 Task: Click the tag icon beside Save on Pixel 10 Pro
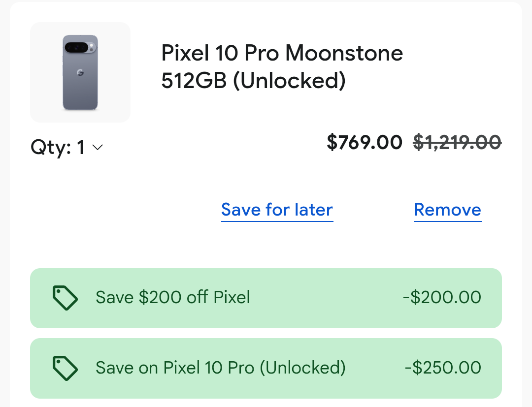pos(65,368)
